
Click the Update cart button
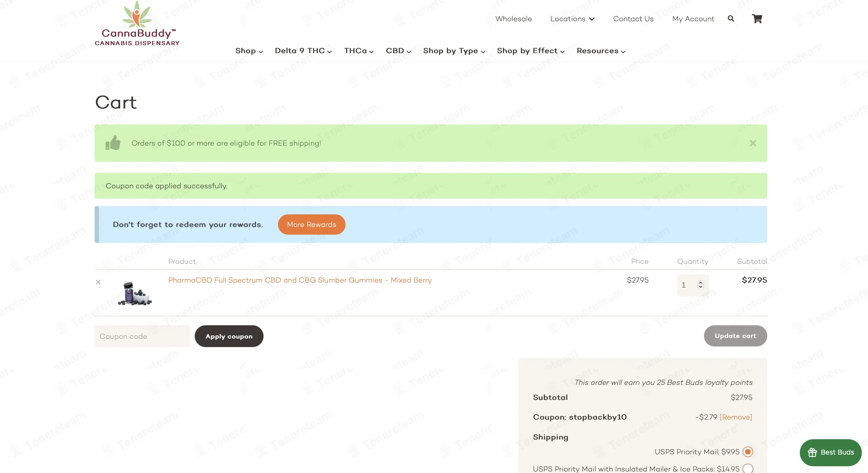(735, 335)
